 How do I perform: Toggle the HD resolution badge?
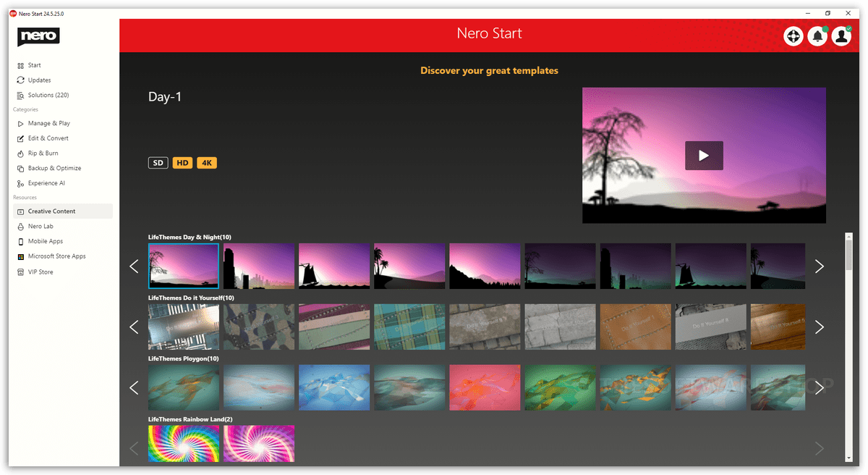click(x=182, y=163)
